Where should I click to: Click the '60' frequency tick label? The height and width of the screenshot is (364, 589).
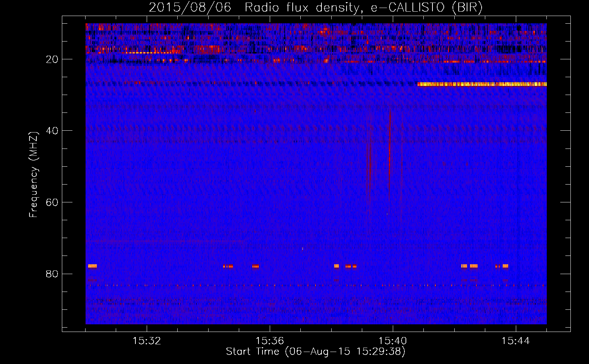coord(52,202)
